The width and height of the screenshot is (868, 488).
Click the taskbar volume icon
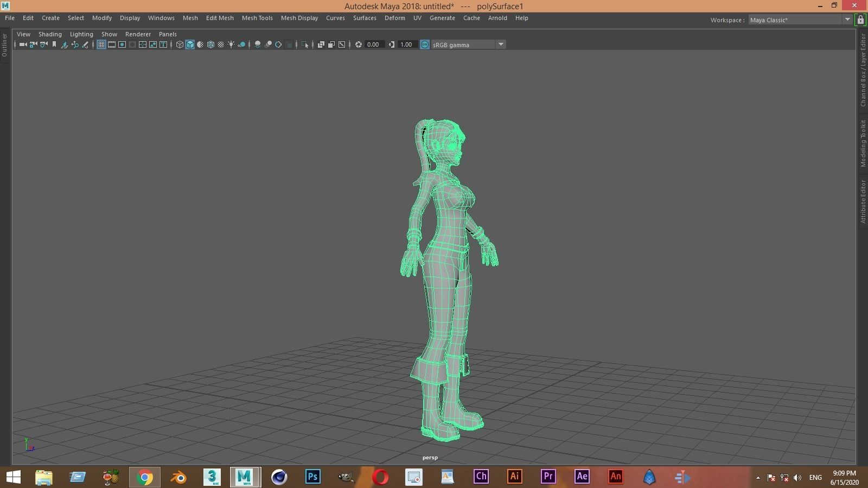797,478
